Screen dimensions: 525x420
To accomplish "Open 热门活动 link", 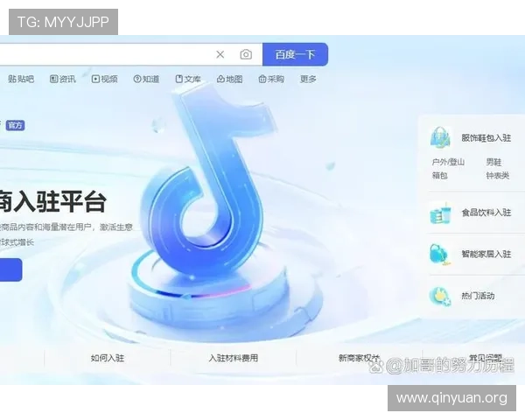I will [478, 296].
